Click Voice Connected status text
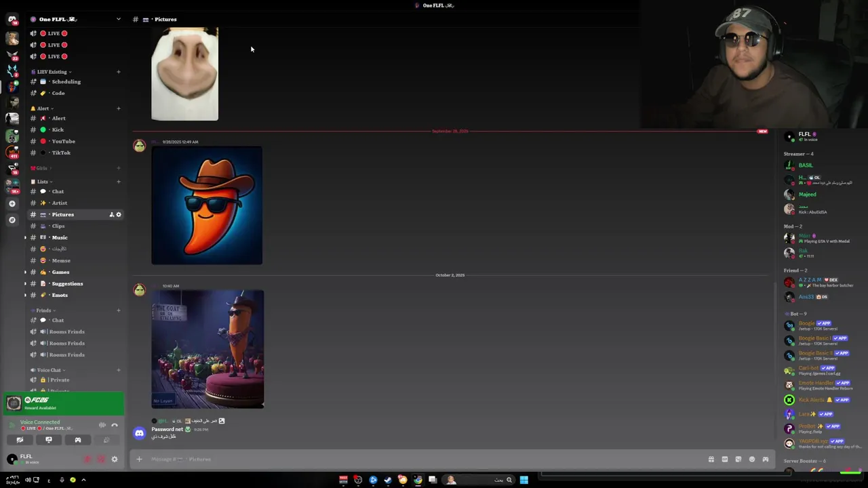Screen dimensions: 868x488 [40, 422]
